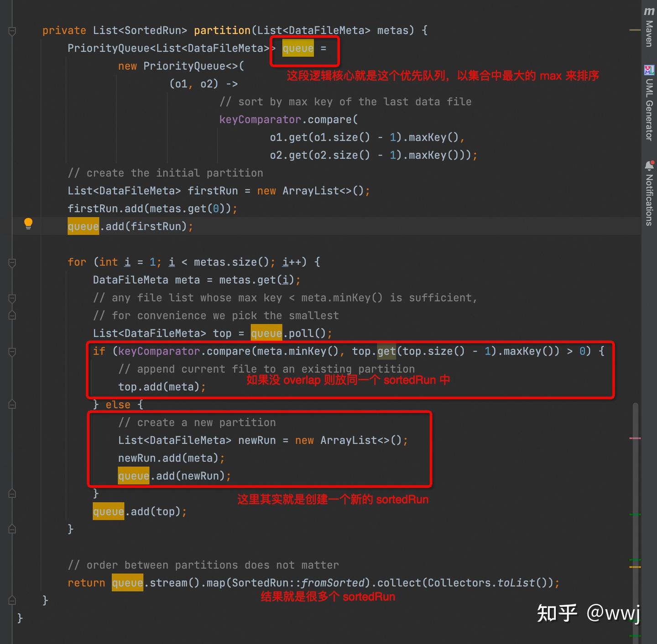Toggle folding of the partition method
Image resolution: width=657 pixels, height=644 pixels.
click(x=12, y=31)
